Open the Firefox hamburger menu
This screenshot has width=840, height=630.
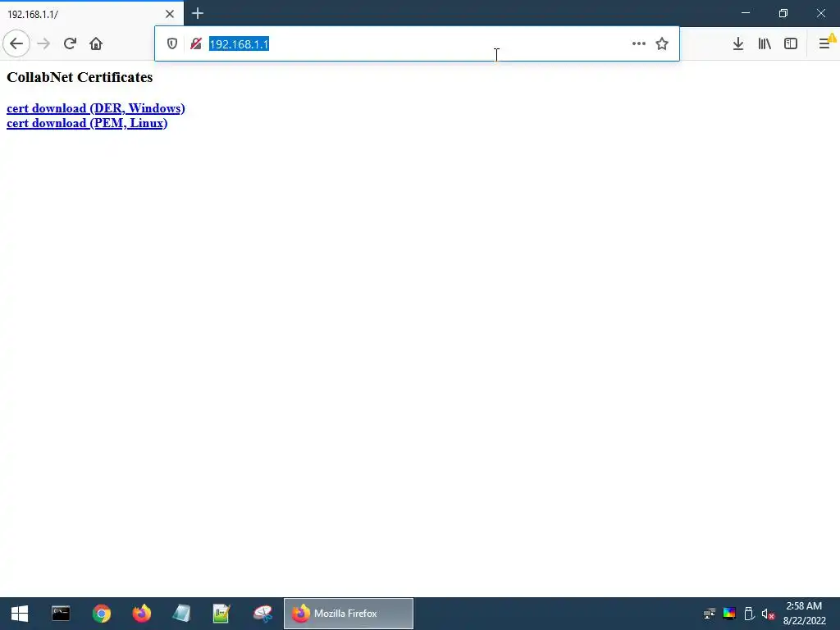(x=825, y=44)
